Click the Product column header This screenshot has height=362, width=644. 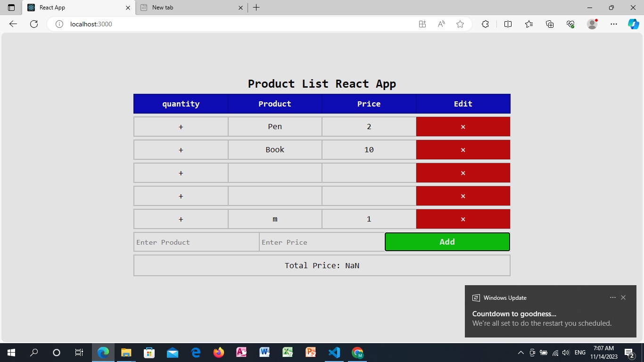[x=275, y=104]
